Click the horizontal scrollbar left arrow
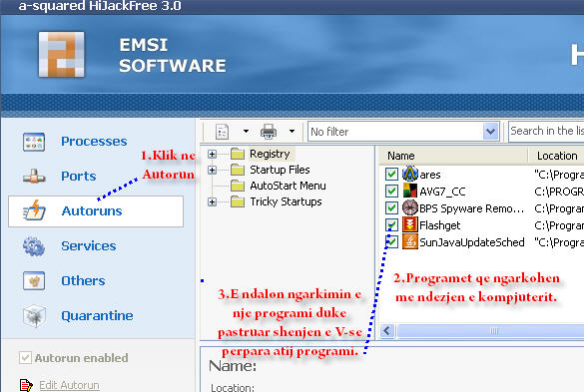 click(387, 330)
